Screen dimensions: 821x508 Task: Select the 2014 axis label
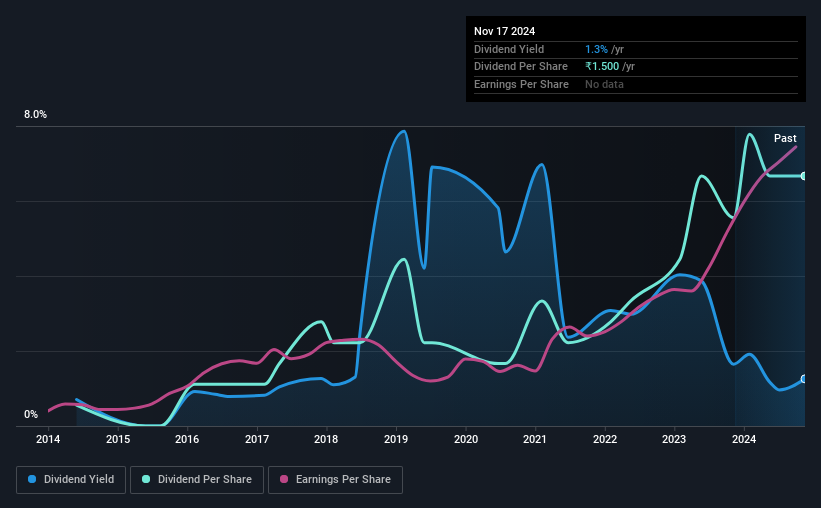(48, 439)
